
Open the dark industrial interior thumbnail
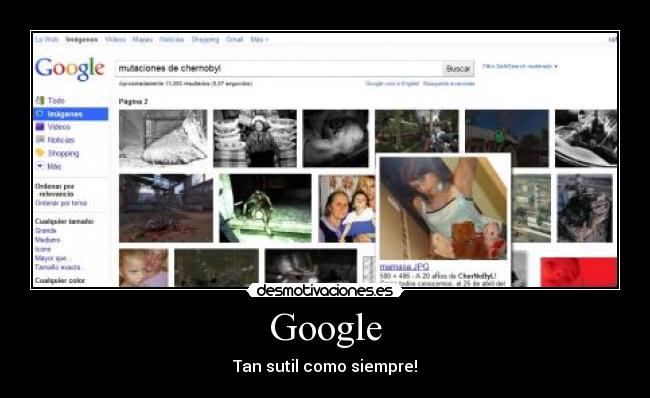click(x=166, y=208)
